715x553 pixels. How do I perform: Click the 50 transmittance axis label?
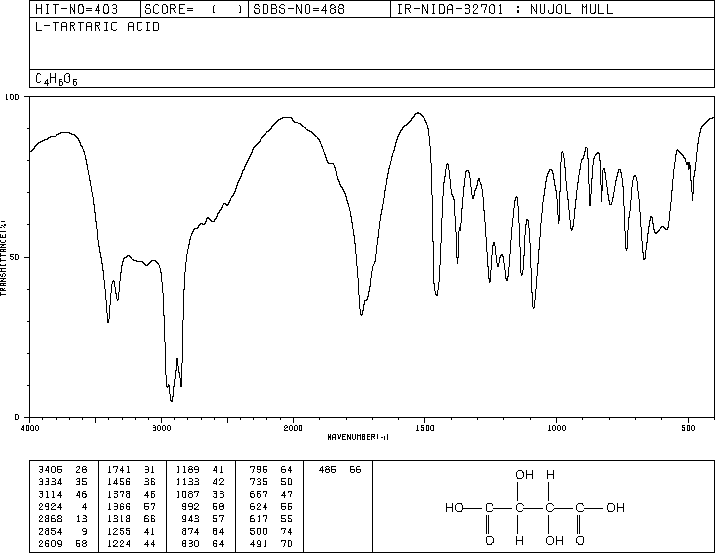[x=15, y=257]
